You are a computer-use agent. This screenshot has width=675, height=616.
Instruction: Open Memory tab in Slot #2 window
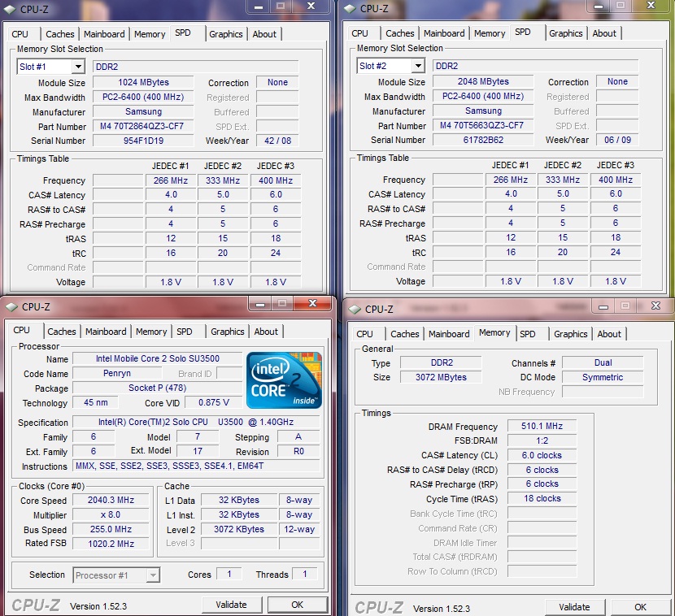tap(490, 33)
